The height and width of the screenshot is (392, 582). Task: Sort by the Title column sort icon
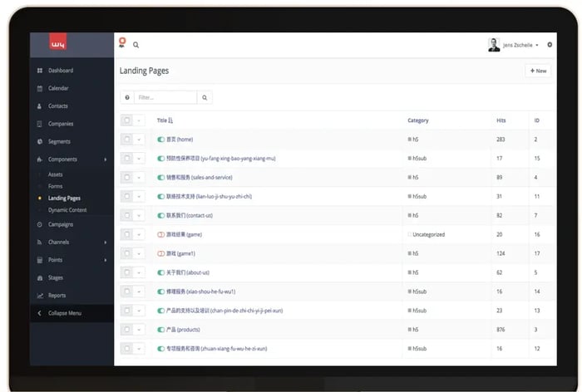coord(170,120)
